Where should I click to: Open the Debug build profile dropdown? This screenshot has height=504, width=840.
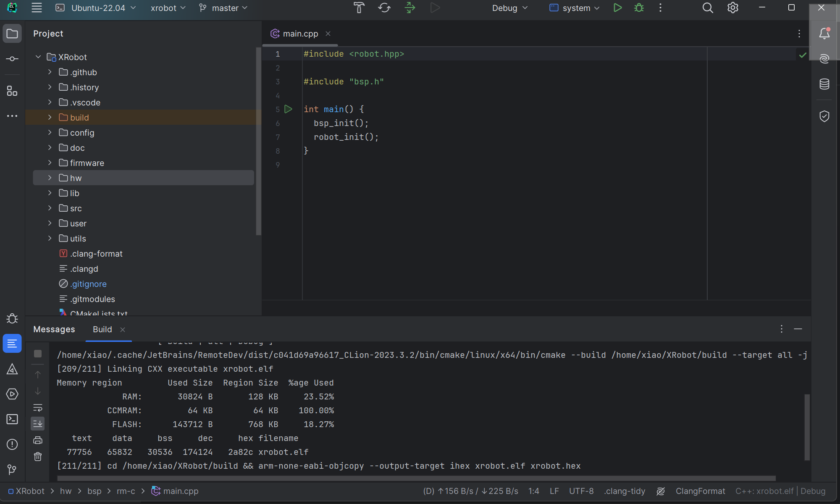(509, 8)
